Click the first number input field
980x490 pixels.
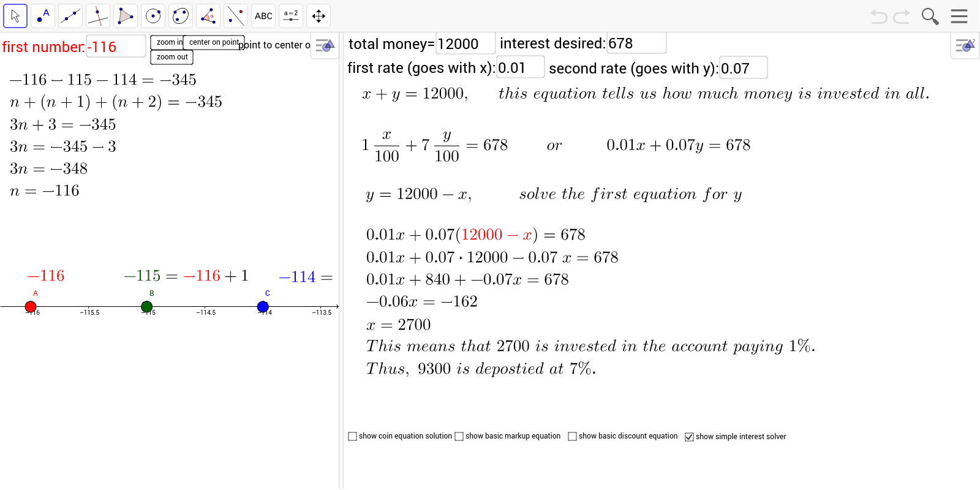(x=116, y=47)
